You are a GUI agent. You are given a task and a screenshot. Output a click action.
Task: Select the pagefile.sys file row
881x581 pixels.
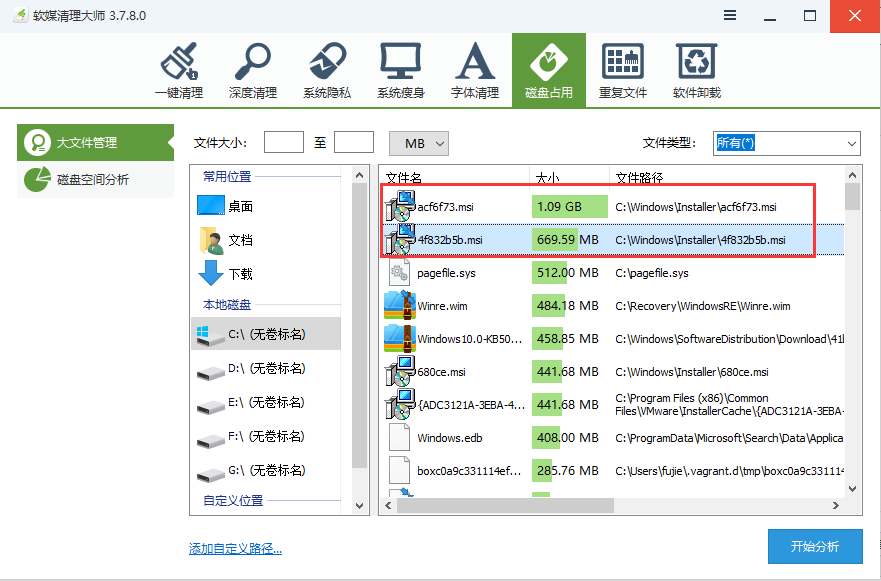613,273
